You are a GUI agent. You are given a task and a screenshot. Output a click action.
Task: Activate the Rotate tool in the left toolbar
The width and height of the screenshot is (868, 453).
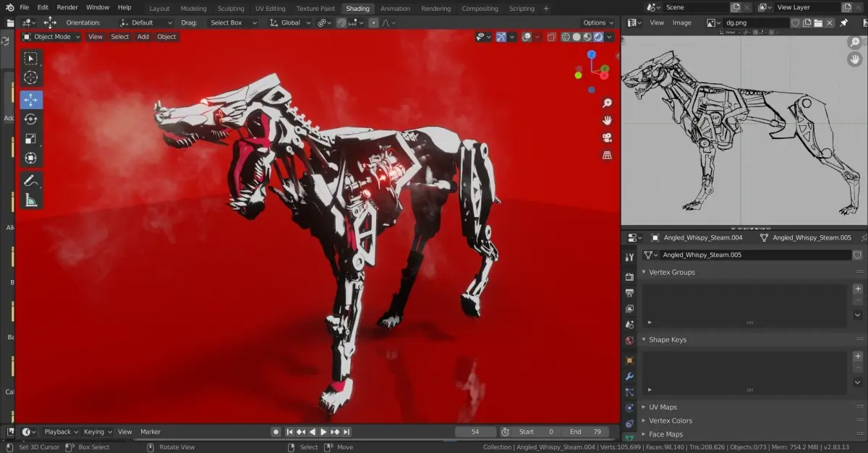click(31, 119)
